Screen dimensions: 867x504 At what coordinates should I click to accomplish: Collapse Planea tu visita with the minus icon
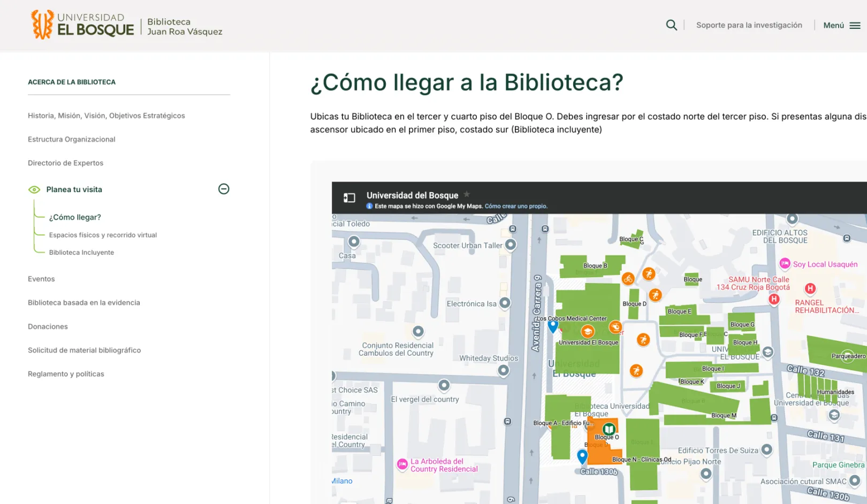(224, 189)
